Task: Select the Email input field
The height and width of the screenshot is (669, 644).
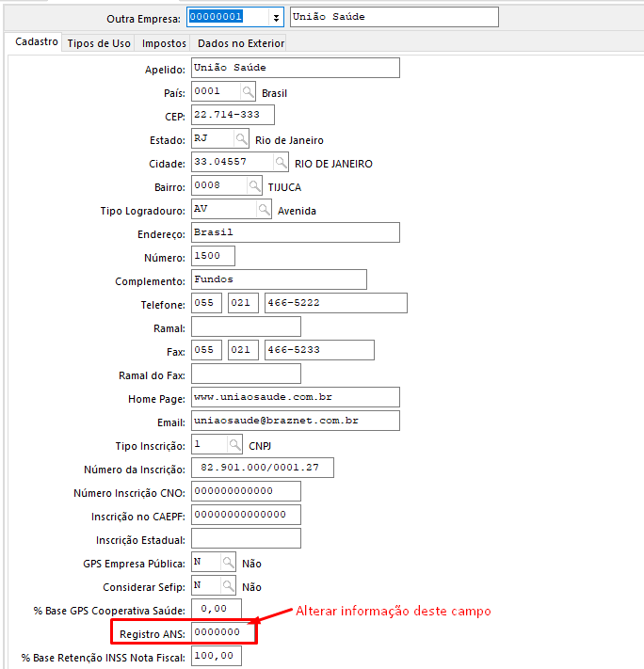Action: [x=295, y=421]
